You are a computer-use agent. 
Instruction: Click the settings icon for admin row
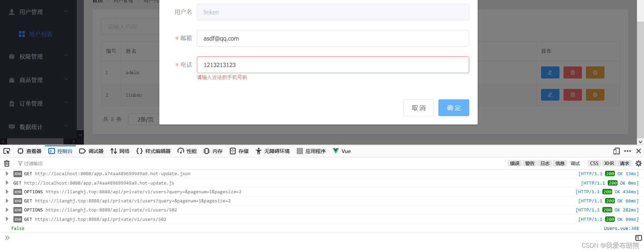pos(595,72)
